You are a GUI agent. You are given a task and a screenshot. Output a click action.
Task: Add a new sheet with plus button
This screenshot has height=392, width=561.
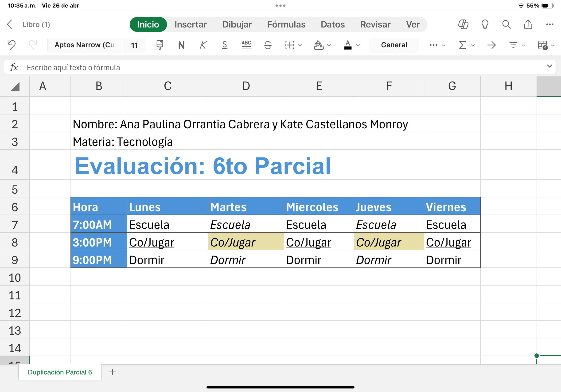click(x=112, y=372)
